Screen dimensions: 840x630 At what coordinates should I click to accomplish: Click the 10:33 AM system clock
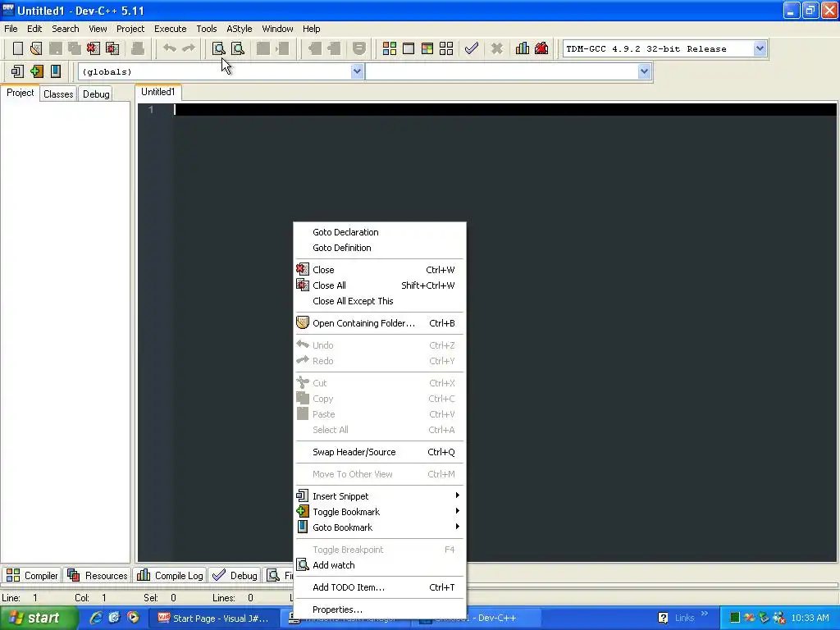pos(810,619)
